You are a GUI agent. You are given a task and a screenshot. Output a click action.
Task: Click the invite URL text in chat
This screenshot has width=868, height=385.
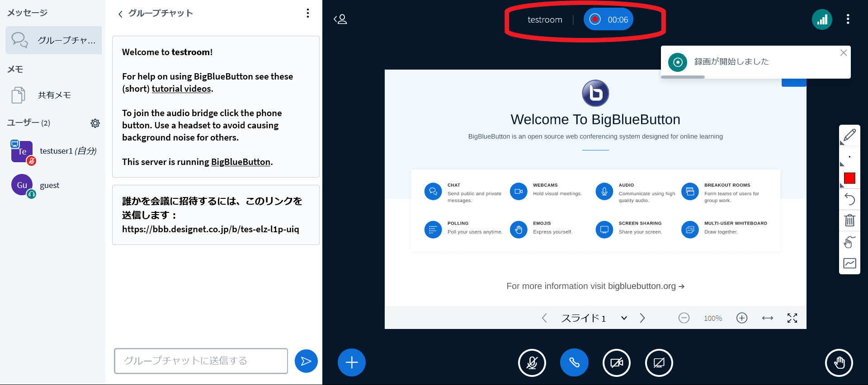(x=211, y=229)
